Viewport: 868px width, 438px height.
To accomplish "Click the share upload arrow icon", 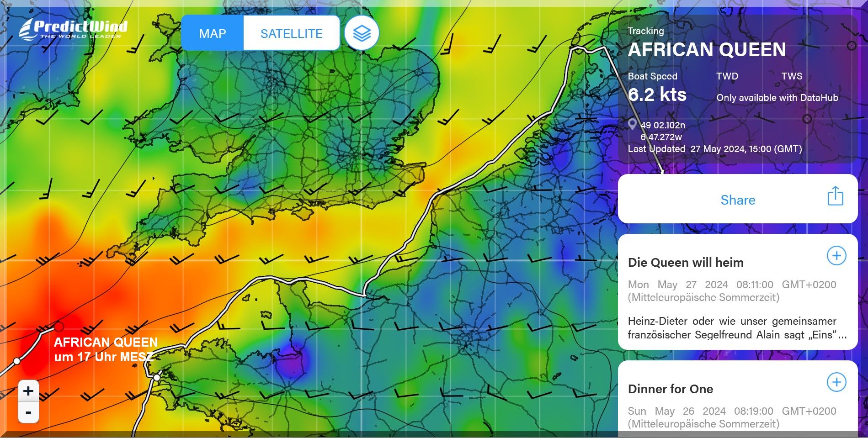I will point(835,196).
